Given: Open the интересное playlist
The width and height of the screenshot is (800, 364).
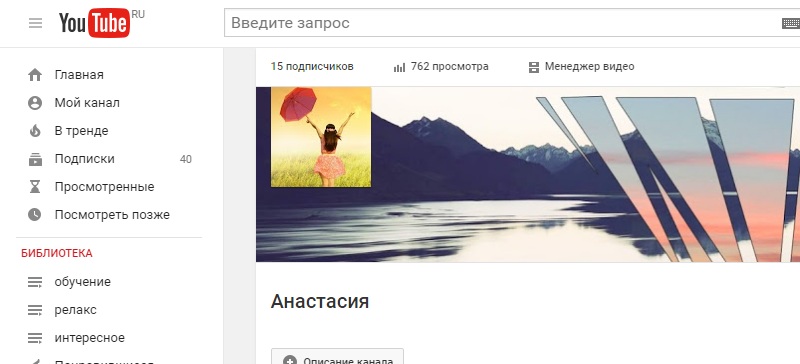Looking at the screenshot, I should click(90, 338).
